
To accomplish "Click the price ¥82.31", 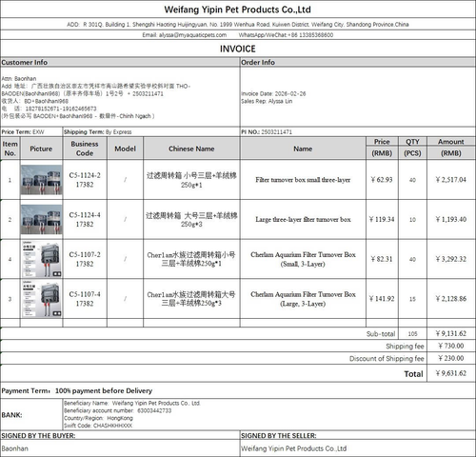I will [x=382, y=259].
